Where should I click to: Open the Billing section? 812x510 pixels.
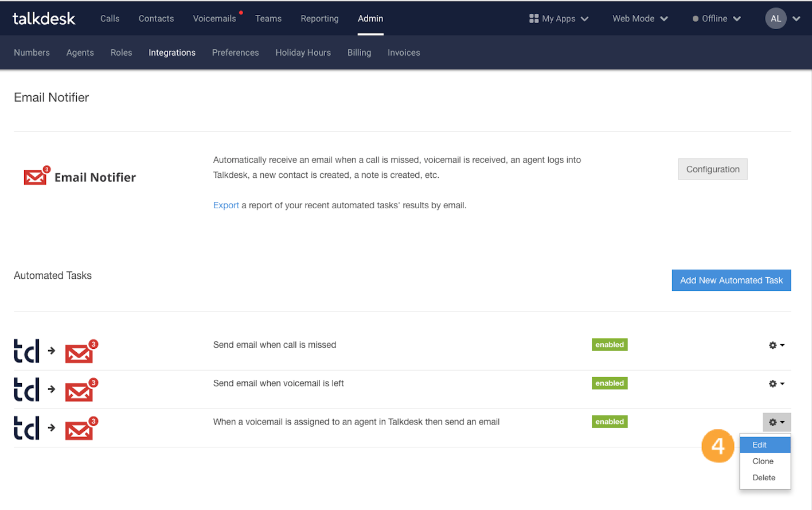tap(359, 52)
